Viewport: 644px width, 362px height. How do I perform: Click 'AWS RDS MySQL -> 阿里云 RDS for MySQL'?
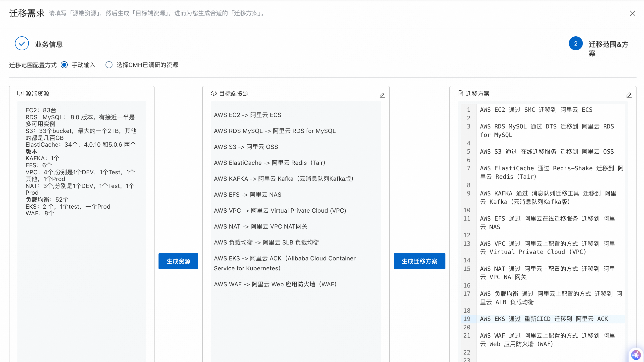pyautogui.click(x=275, y=131)
